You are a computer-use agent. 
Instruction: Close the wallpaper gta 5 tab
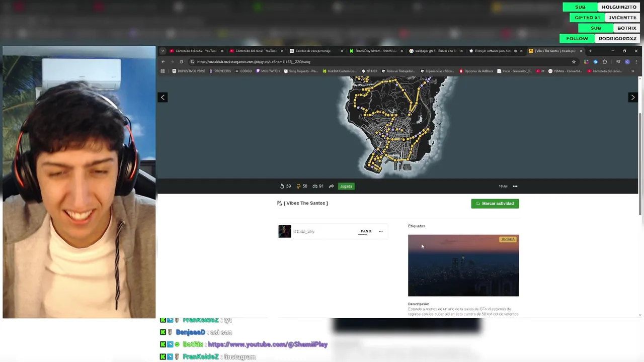point(461,51)
